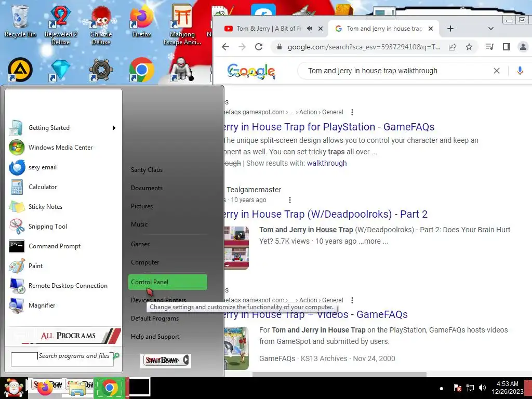Launch Chuzzle Deluxe desktop shortcut
The image size is (532, 399).
click(101, 24)
